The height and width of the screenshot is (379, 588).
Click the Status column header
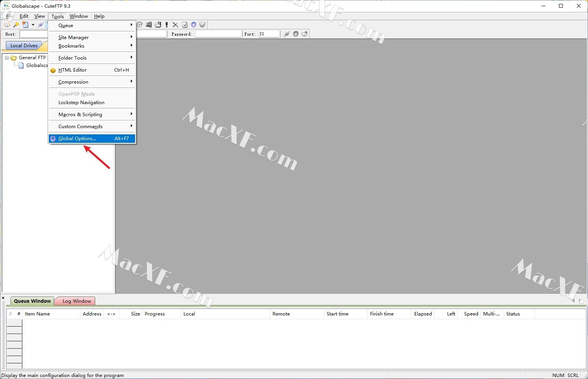(519, 314)
